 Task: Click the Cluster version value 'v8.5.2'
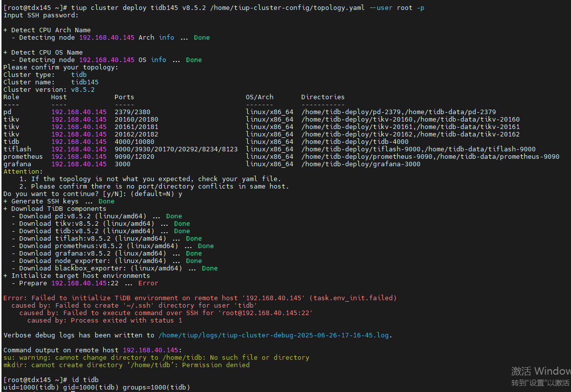click(x=82, y=89)
